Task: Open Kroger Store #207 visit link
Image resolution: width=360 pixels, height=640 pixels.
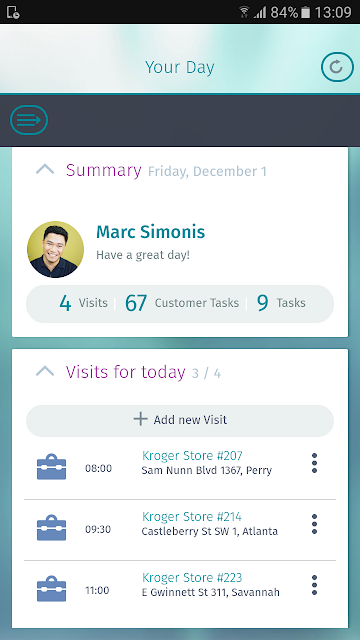Action: point(192,455)
